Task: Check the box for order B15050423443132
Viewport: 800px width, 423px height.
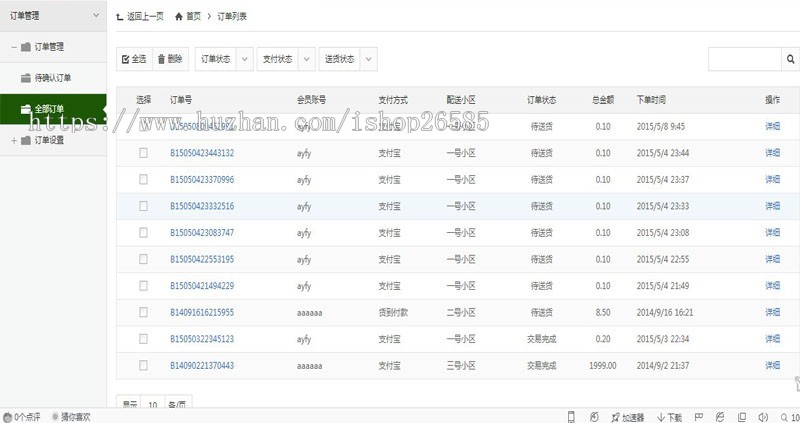Action: point(143,153)
